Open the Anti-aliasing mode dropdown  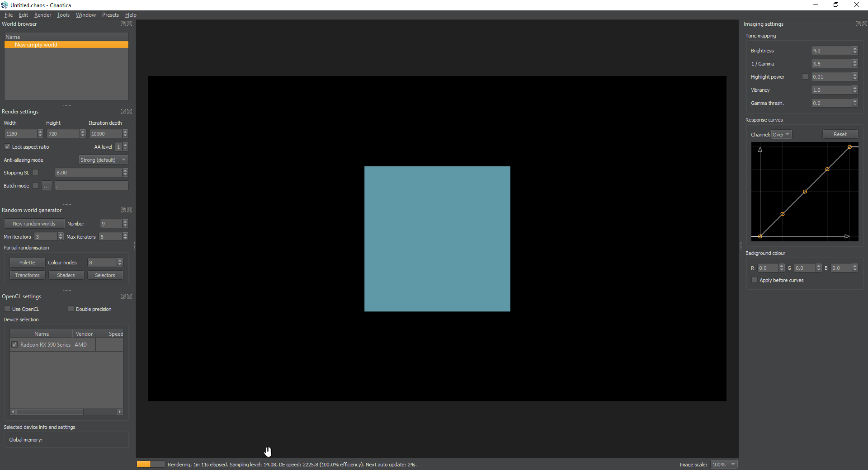pos(104,160)
